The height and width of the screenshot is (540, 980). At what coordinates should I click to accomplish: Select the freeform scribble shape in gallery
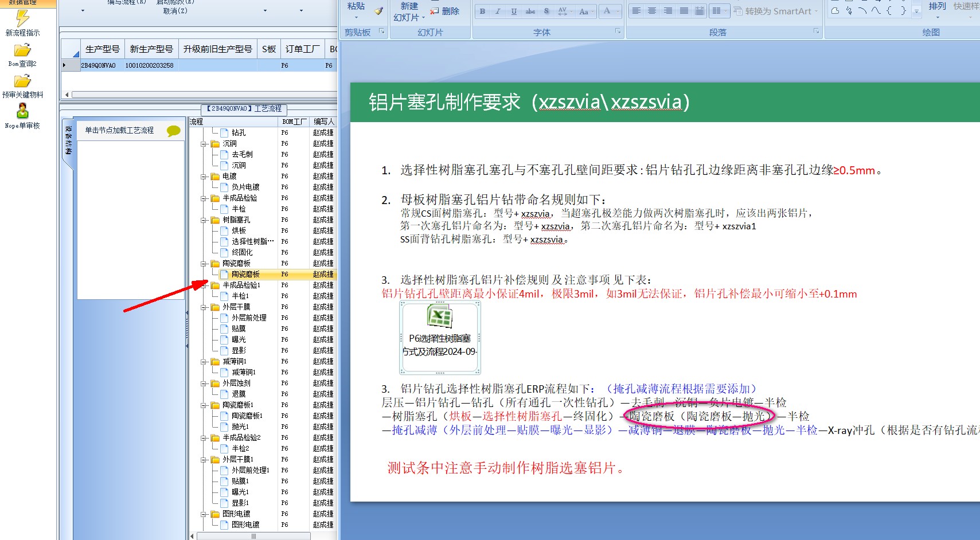click(x=849, y=11)
